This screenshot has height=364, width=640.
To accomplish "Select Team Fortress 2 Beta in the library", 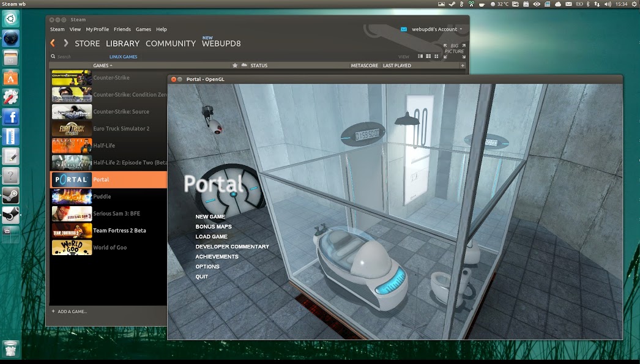I will click(119, 230).
